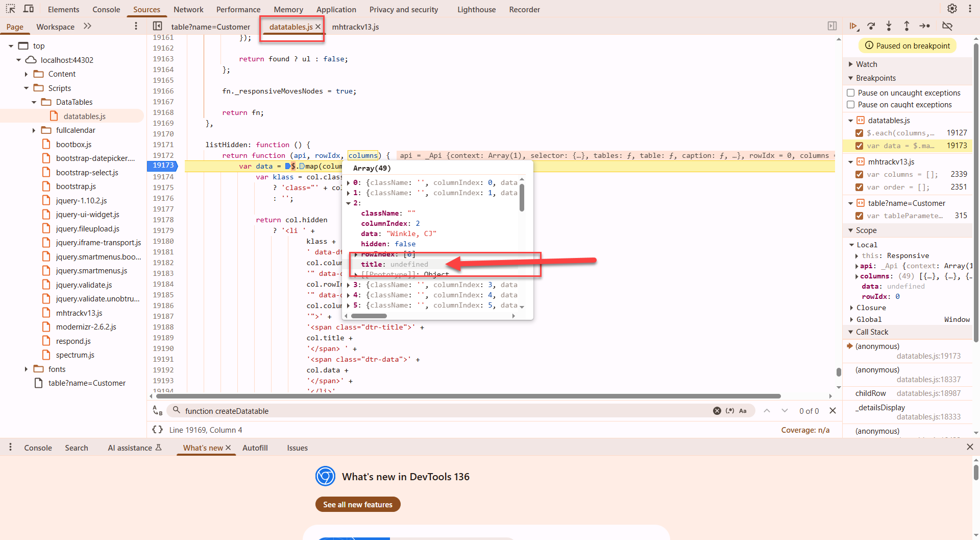The height and width of the screenshot is (540, 980).
Task: Click the Step button in debugger toolbar
Action: tap(924, 26)
